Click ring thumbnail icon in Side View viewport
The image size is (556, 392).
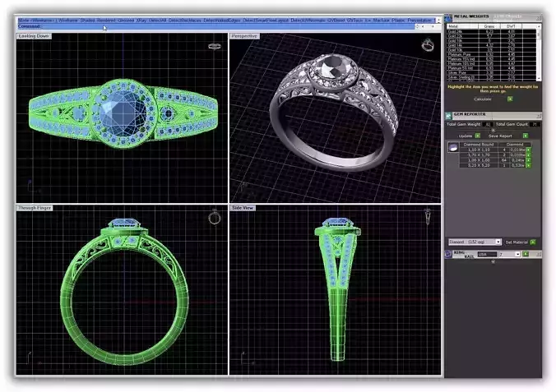click(x=428, y=217)
